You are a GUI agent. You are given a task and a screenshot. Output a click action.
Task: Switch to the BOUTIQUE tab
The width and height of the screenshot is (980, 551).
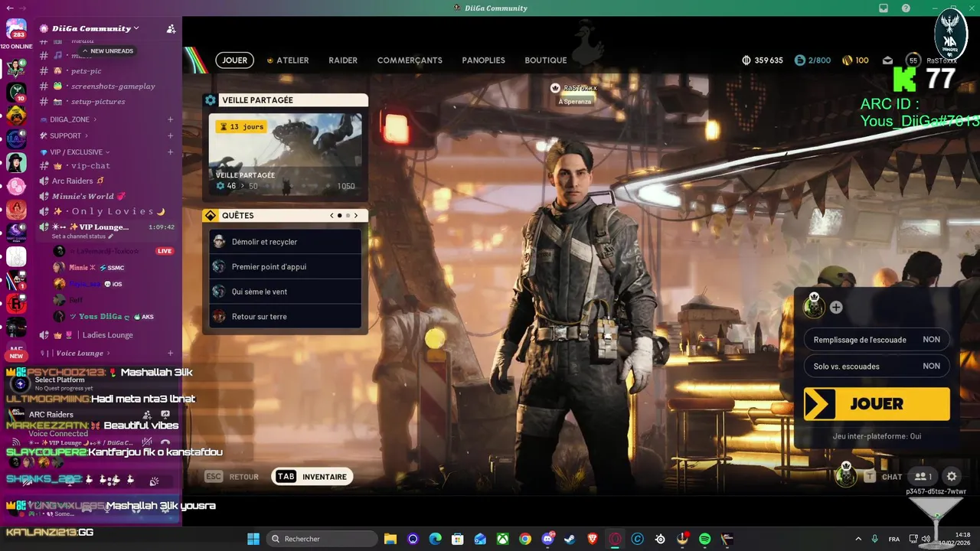click(x=546, y=60)
